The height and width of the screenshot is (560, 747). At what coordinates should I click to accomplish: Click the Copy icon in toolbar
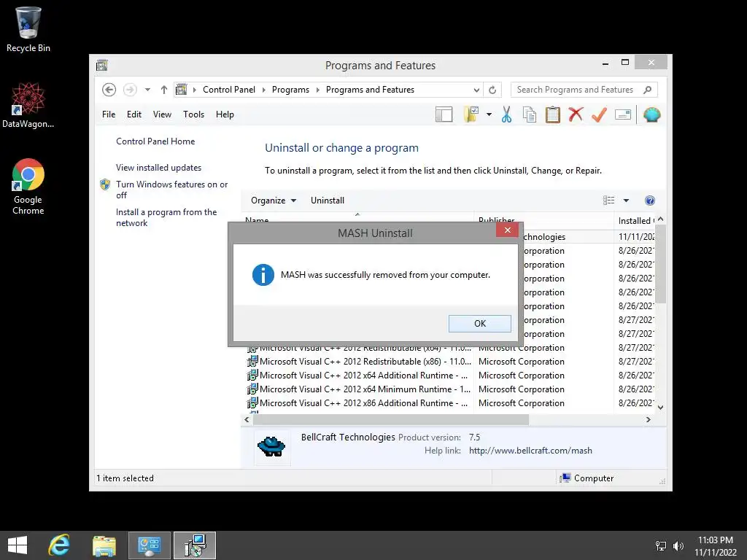(x=530, y=114)
